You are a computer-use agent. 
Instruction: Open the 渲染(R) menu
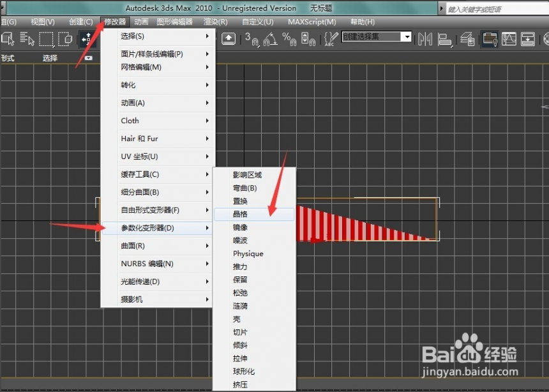pos(216,22)
